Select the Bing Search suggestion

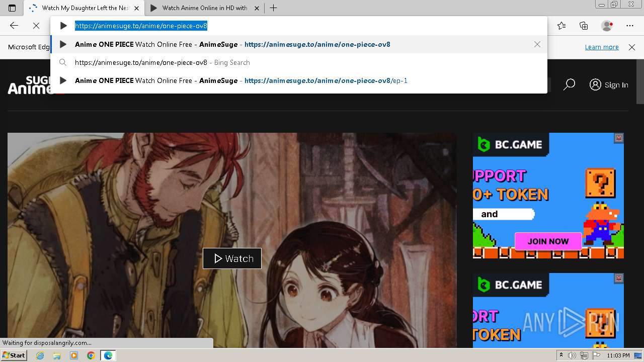[x=299, y=62]
